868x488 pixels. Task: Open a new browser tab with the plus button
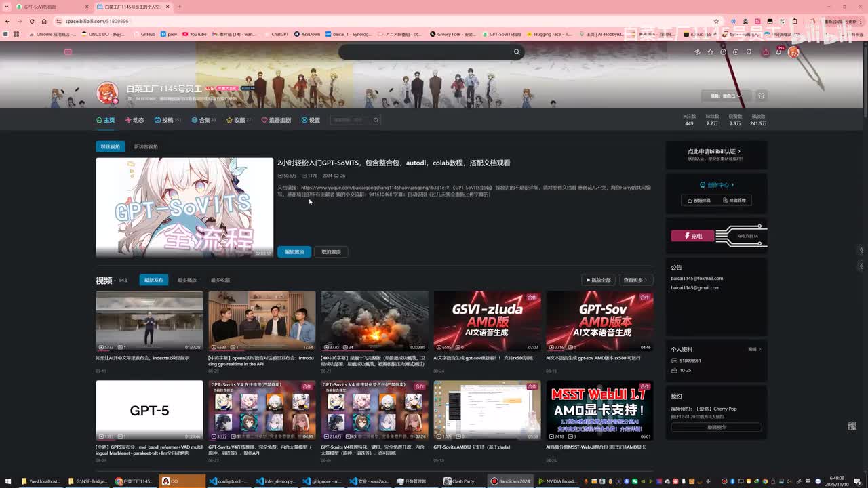coord(179,7)
